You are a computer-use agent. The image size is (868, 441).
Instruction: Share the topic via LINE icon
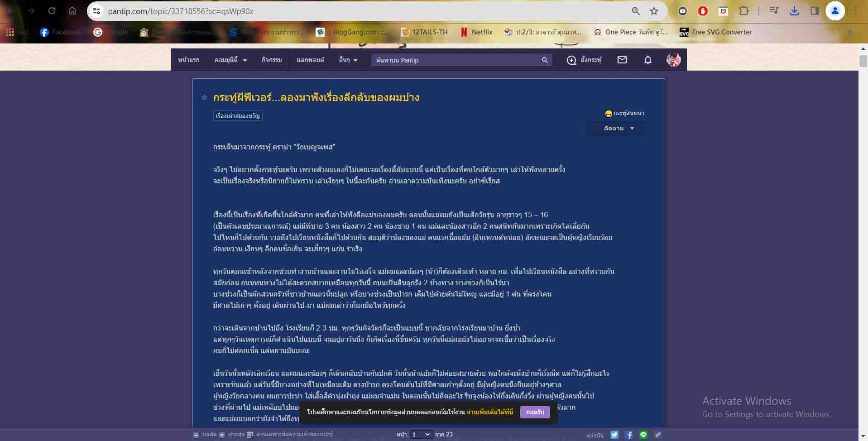643,435
